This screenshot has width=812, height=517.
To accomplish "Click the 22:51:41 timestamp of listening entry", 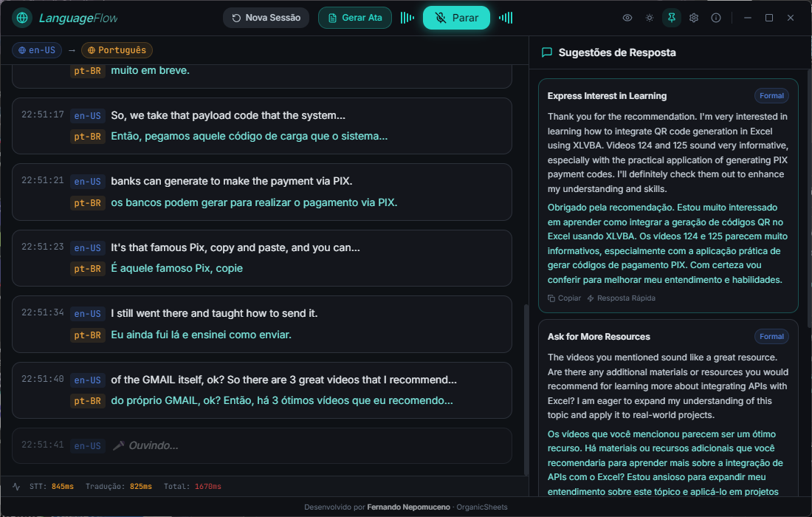I will [43, 445].
